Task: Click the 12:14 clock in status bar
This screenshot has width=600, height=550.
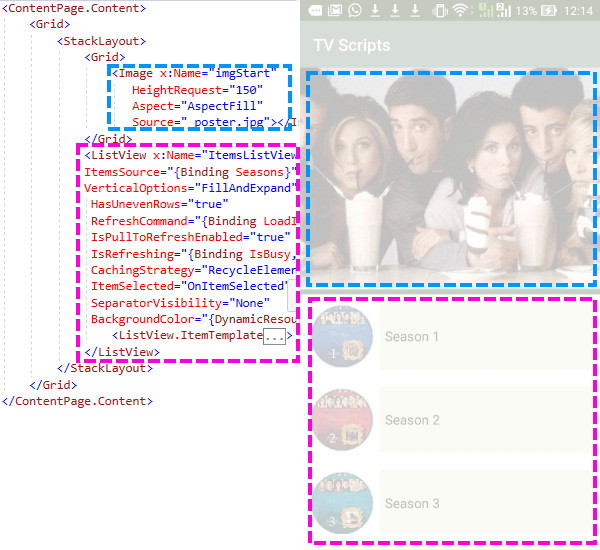Action: pyautogui.click(x=578, y=11)
